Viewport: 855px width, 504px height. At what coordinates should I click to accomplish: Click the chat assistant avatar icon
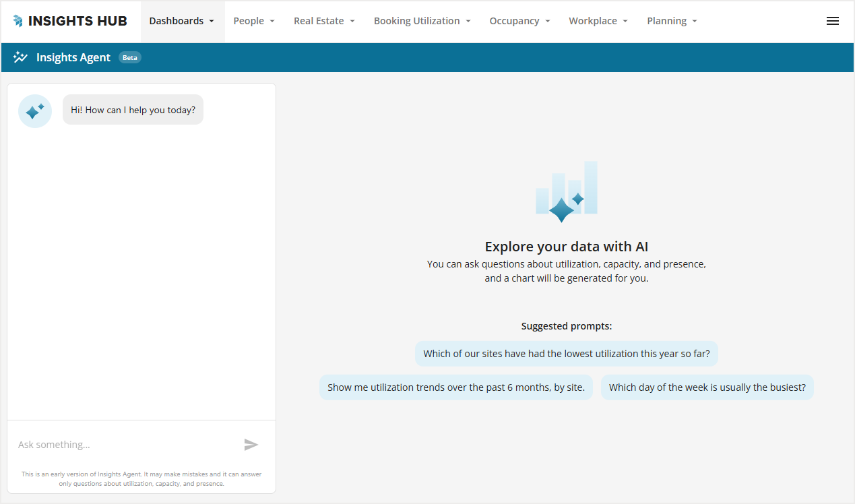tap(35, 111)
